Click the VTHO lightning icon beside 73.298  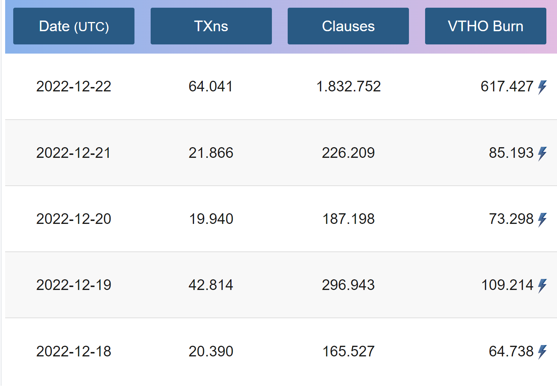click(542, 219)
